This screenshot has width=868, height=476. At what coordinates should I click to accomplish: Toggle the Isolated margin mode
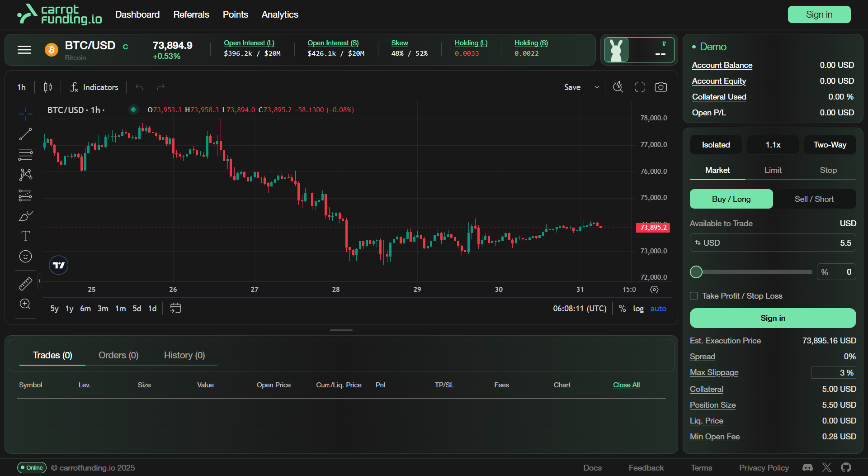(716, 145)
